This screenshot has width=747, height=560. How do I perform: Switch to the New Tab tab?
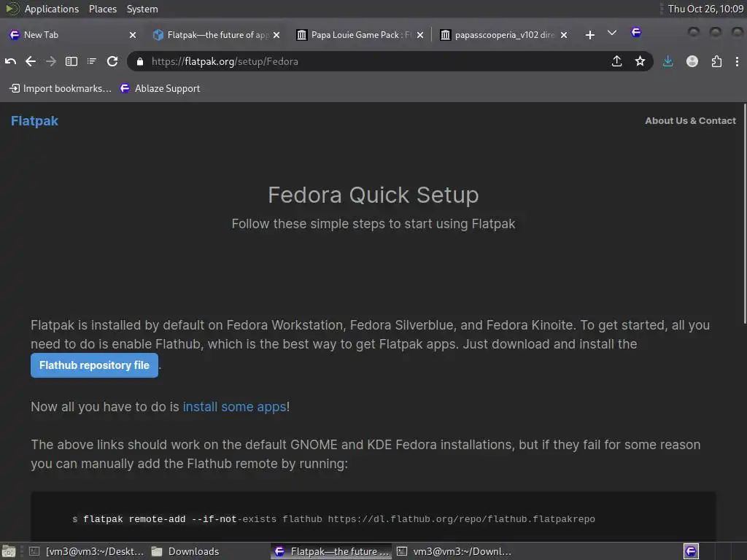pyautogui.click(x=72, y=35)
